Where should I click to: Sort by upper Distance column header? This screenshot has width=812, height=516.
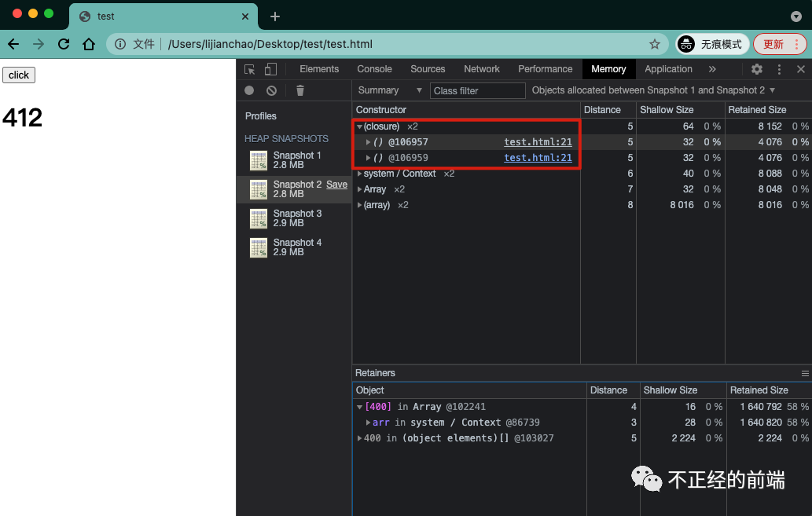(608, 110)
